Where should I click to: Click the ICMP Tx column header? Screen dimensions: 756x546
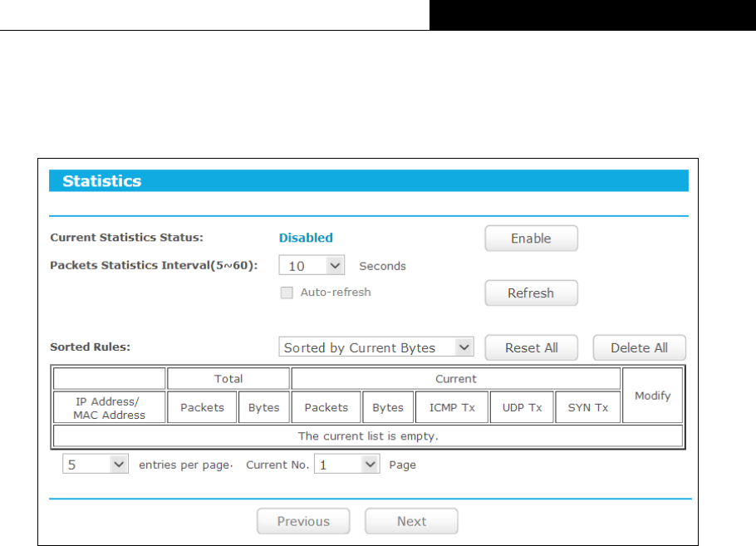pyautogui.click(x=452, y=407)
